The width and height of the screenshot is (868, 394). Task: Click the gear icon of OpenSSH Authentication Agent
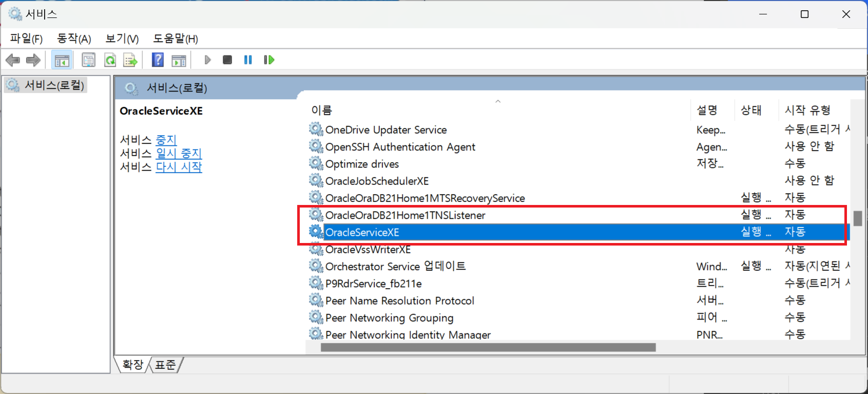pyautogui.click(x=316, y=146)
